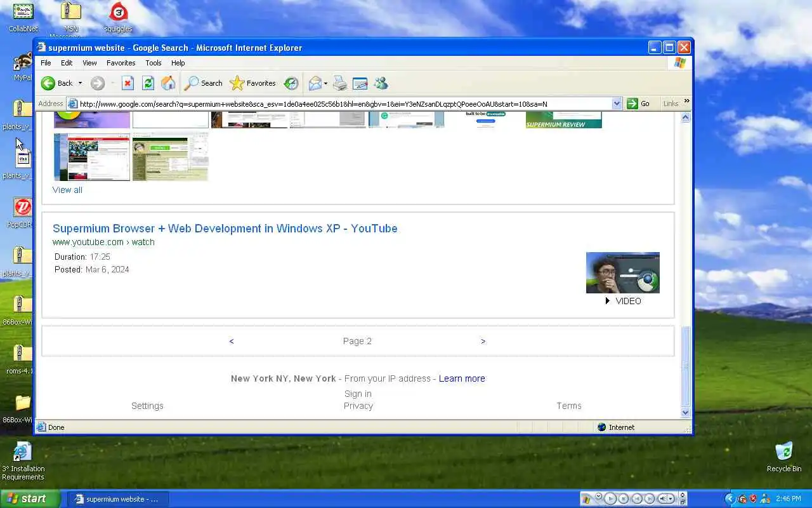Open the Edit menu
This screenshot has width=812, height=508.
[67, 63]
